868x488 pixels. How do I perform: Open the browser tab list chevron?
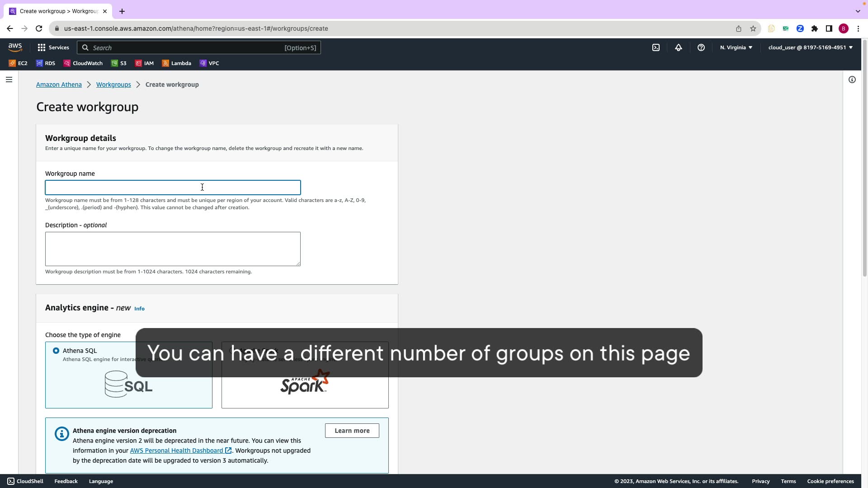tap(858, 11)
